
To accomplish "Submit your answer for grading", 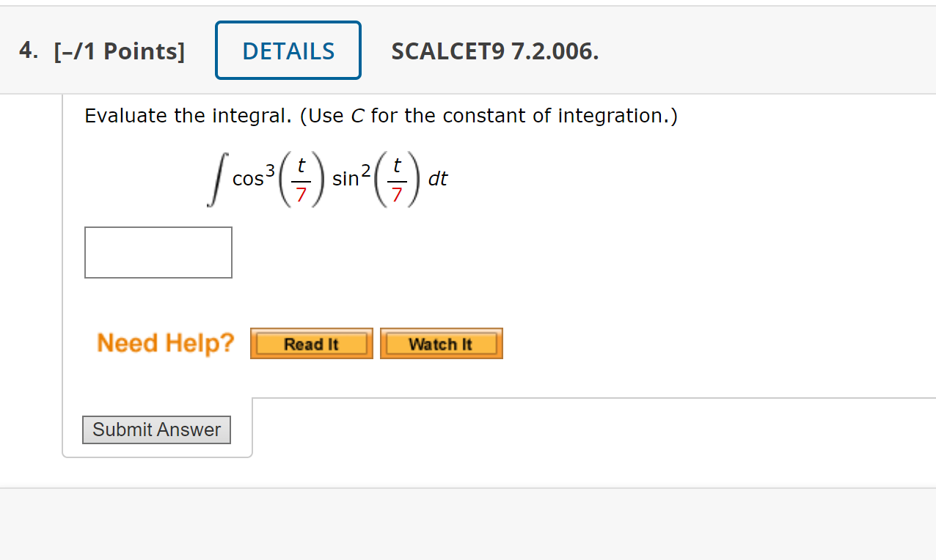I will pyautogui.click(x=156, y=430).
